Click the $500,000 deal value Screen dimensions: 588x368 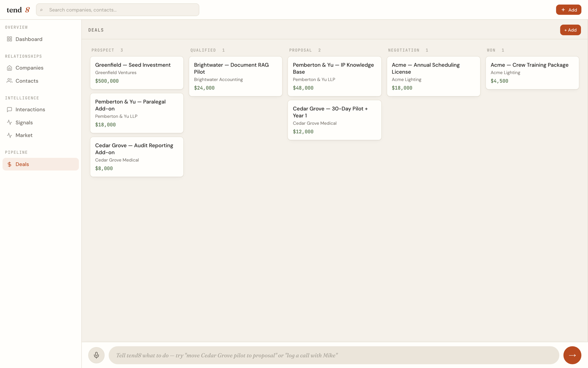click(x=107, y=81)
